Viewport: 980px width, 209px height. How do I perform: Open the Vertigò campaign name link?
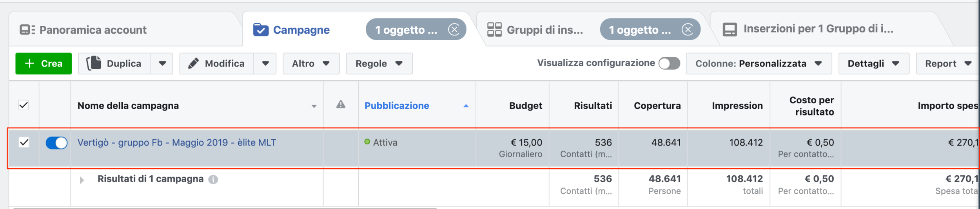click(177, 142)
